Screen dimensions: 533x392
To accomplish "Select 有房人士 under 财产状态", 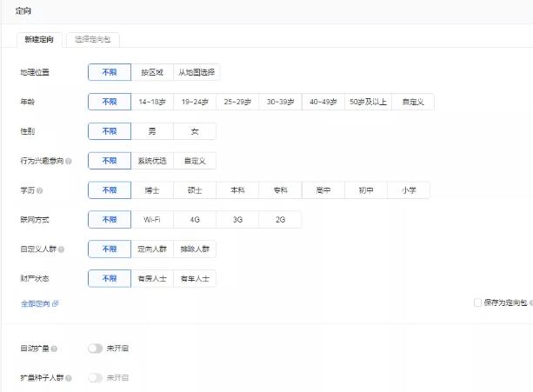I will (151, 279).
